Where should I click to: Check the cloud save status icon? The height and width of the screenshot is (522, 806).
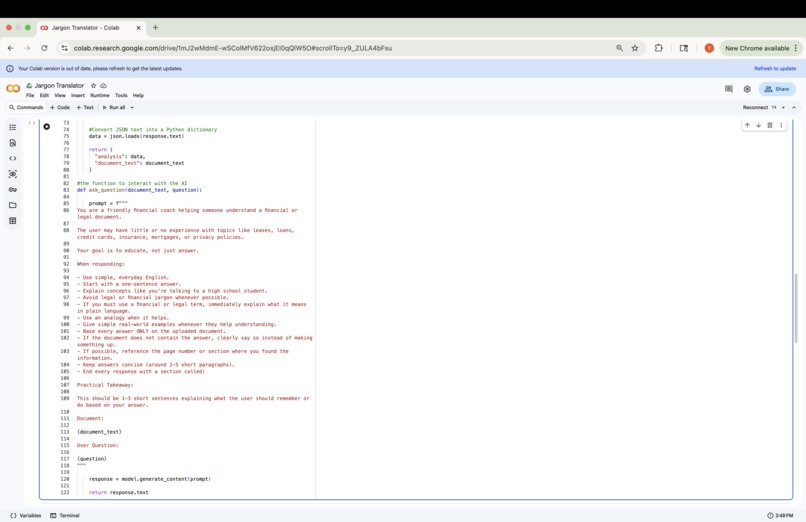click(103, 86)
